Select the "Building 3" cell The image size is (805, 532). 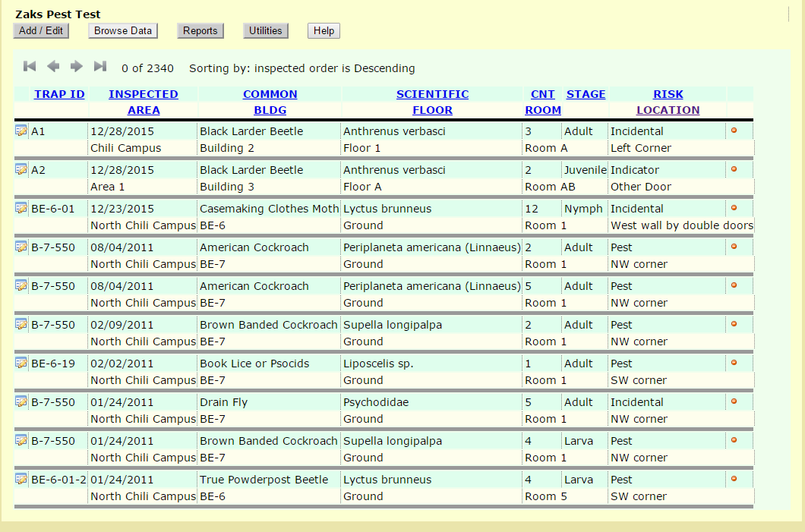pyautogui.click(x=227, y=187)
